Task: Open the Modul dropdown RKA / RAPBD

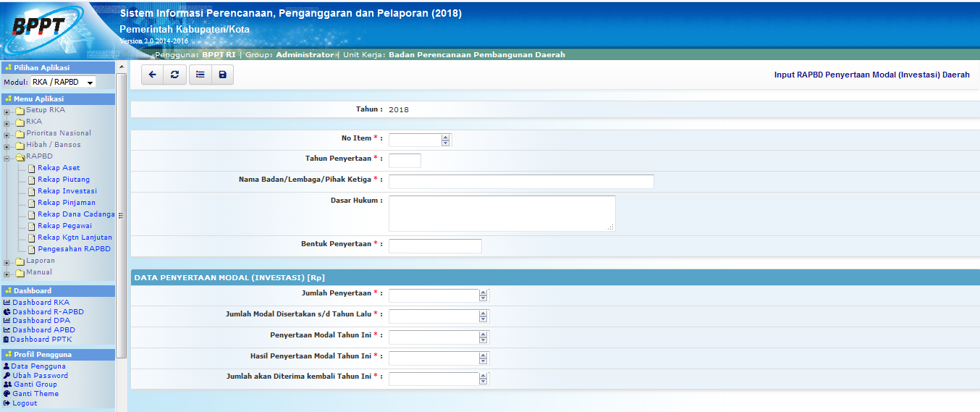Action: click(63, 83)
